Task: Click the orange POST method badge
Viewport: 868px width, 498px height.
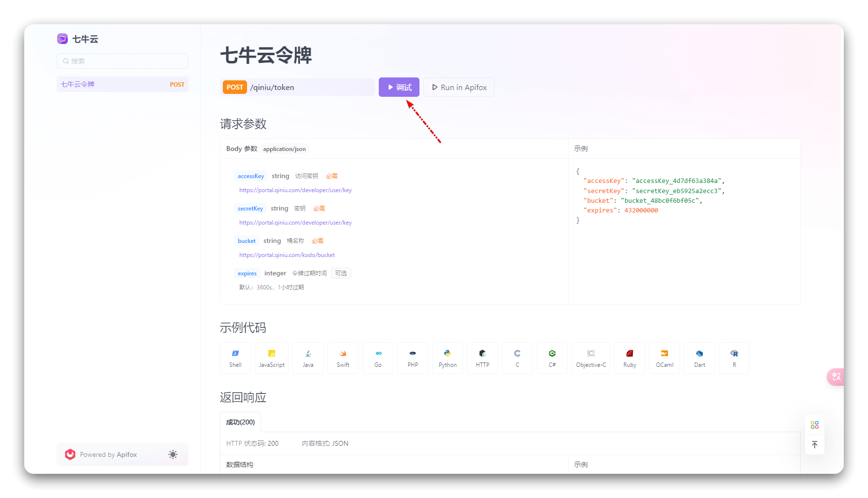Action: point(235,87)
